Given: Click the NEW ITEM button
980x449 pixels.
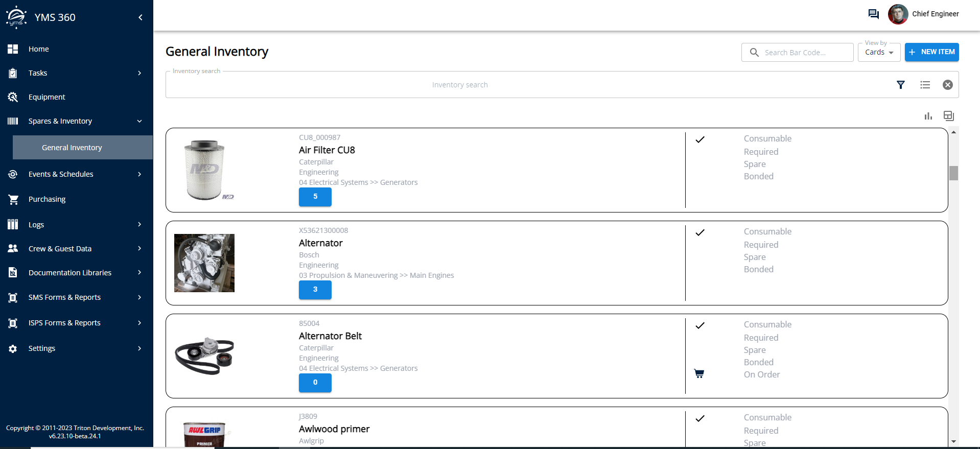Looking at the screenshot, I should pos(931,52).
